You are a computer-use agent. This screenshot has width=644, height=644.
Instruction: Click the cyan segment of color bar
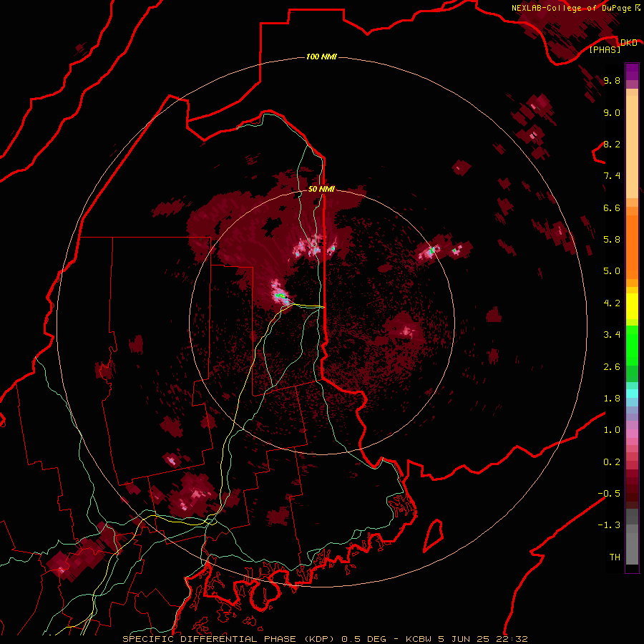632,394
